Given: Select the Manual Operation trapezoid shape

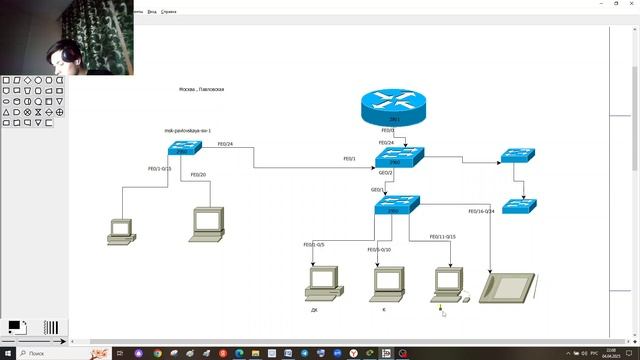Looking at the screenshot, I should click(27, 91).
